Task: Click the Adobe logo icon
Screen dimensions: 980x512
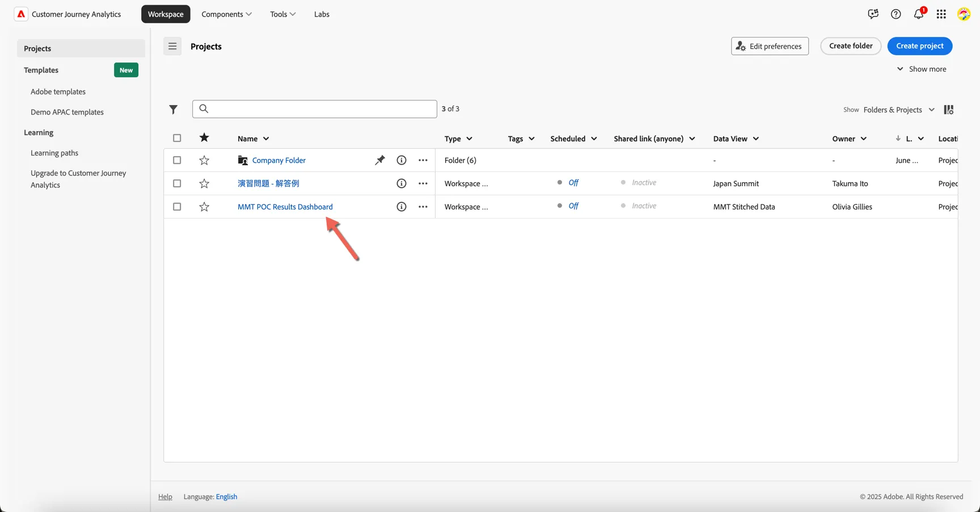Action: [x=21, y=14]
